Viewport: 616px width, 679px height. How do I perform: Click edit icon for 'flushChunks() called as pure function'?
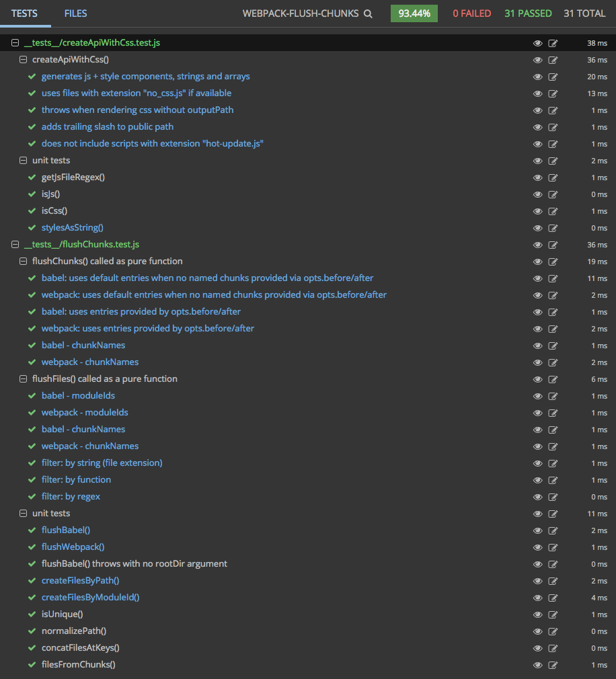553,262
